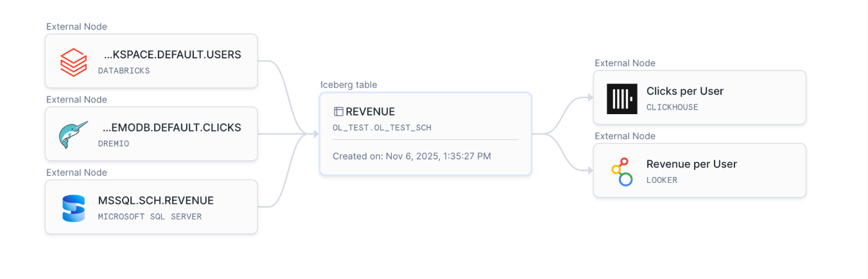Open the Clicks per User node
The height and width of the screenshot is (279, 868).
tap(685, 91)
